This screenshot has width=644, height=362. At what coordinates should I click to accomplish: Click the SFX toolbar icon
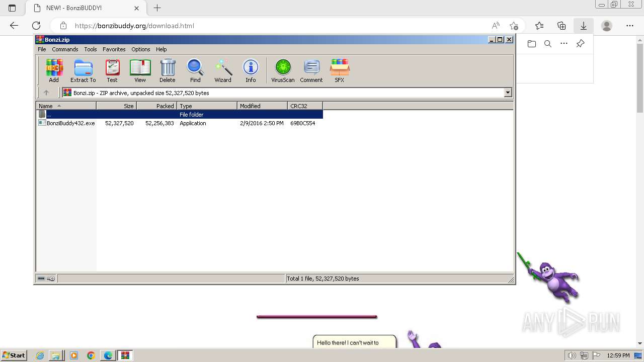point(340,71)
